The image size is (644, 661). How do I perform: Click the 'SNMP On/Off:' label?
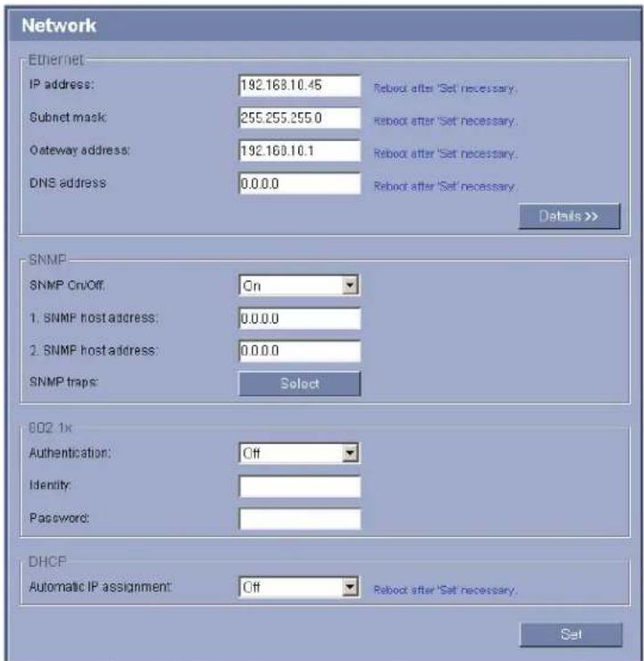[x=67, y=286]
